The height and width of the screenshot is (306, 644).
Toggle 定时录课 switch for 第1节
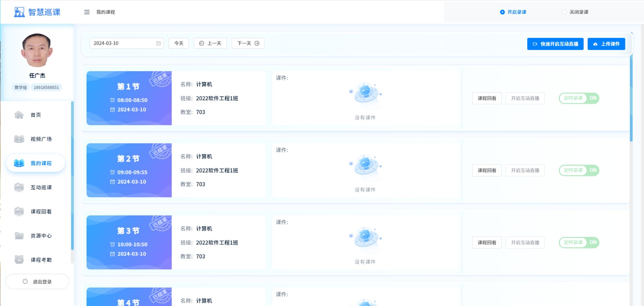(x=579, y=98)
